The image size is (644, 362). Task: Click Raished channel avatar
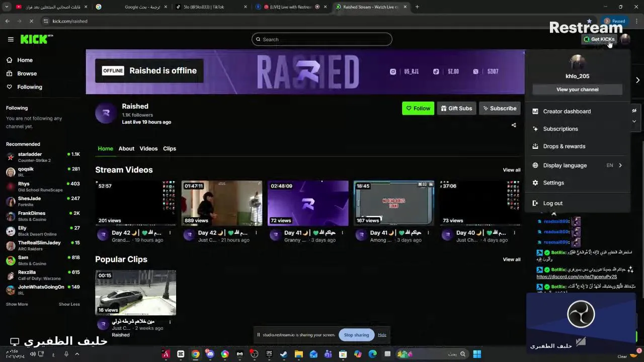coord(106,114)
